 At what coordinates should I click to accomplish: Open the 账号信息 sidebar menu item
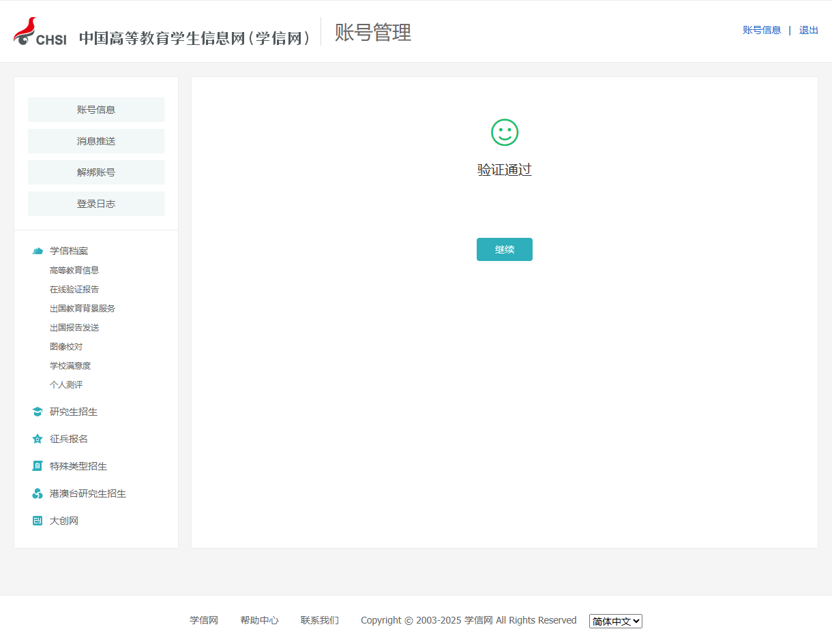tap(96, 110)
